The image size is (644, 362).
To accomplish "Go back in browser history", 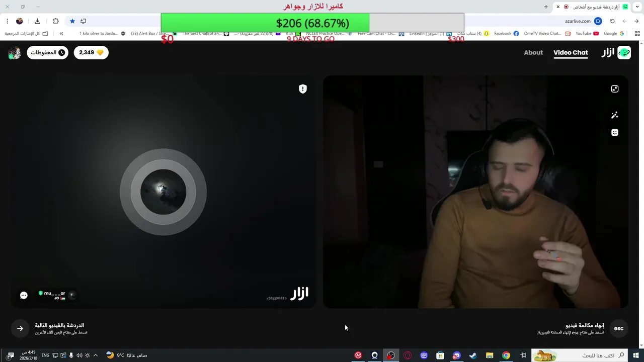I will [636, 21].
